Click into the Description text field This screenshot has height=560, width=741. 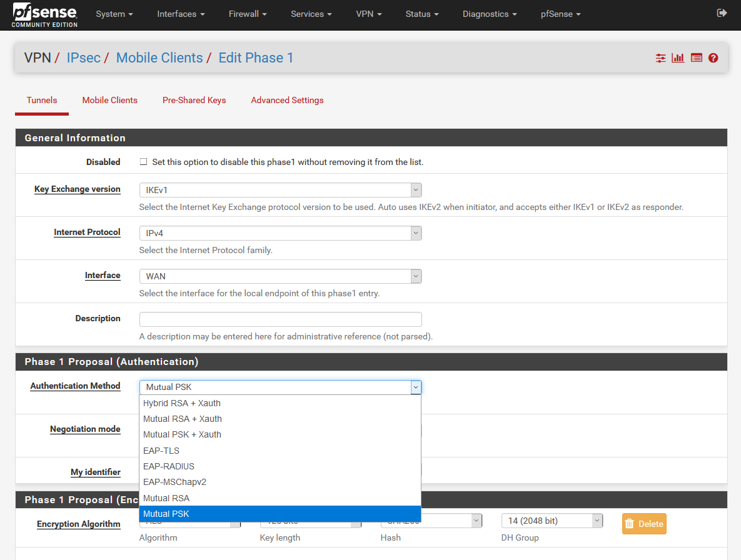click(x=280, y=319)
